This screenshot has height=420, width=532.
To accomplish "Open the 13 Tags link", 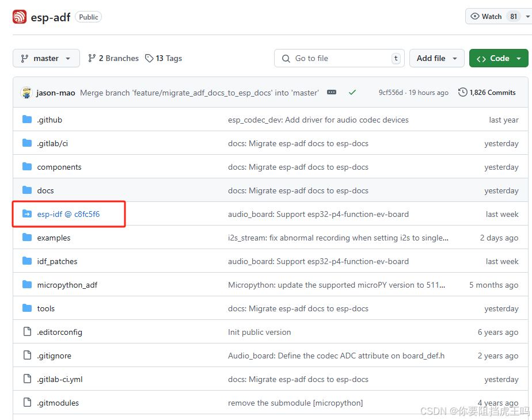I will tap(164, 58).
